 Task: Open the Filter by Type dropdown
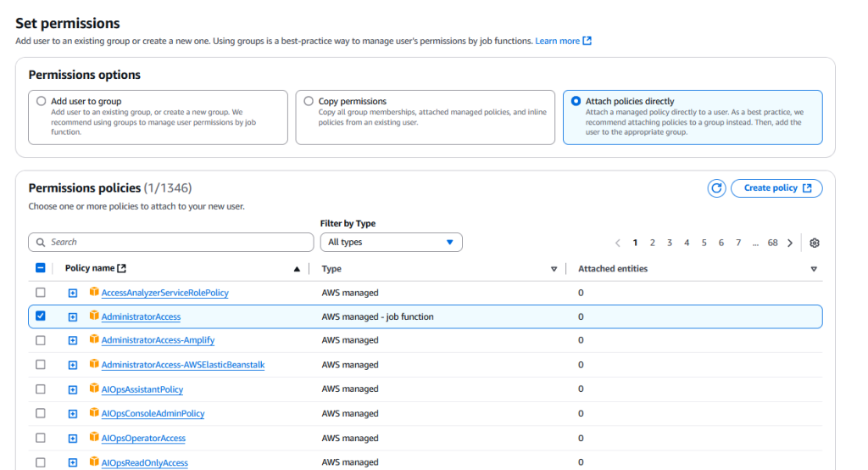point(392,242)
